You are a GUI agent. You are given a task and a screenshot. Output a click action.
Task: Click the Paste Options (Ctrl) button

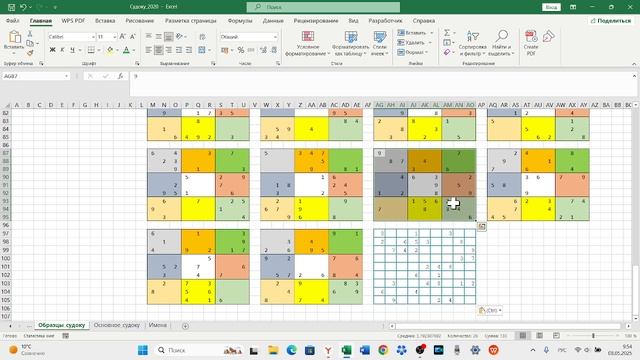[x=489, y=311]
